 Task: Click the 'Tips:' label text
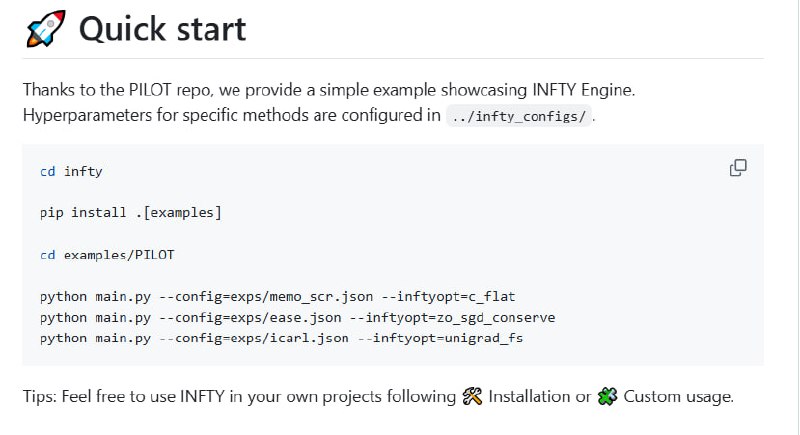[41, 397]
